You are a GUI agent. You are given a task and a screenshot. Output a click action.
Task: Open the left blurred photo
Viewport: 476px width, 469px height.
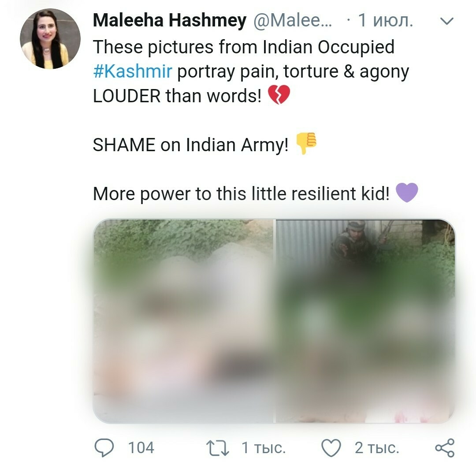183,321
